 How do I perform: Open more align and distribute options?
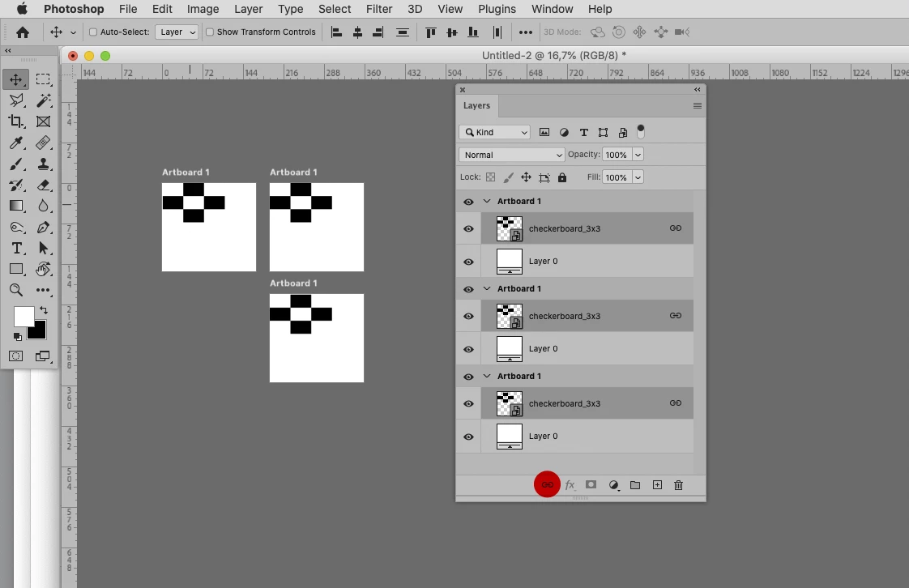[525, 32]
